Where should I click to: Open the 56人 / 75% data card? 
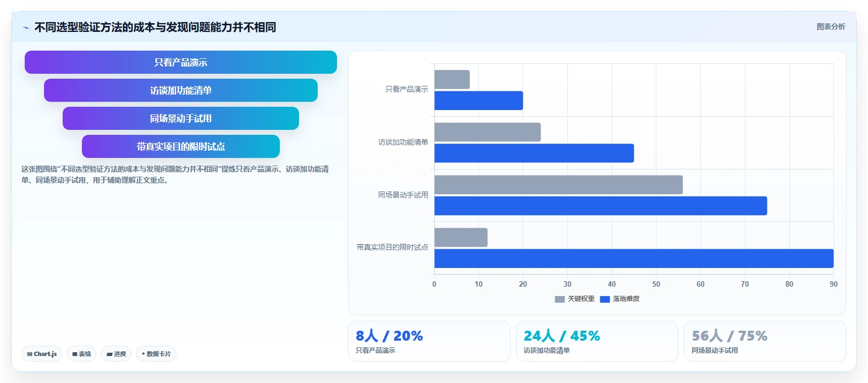(x=765, y=341)
